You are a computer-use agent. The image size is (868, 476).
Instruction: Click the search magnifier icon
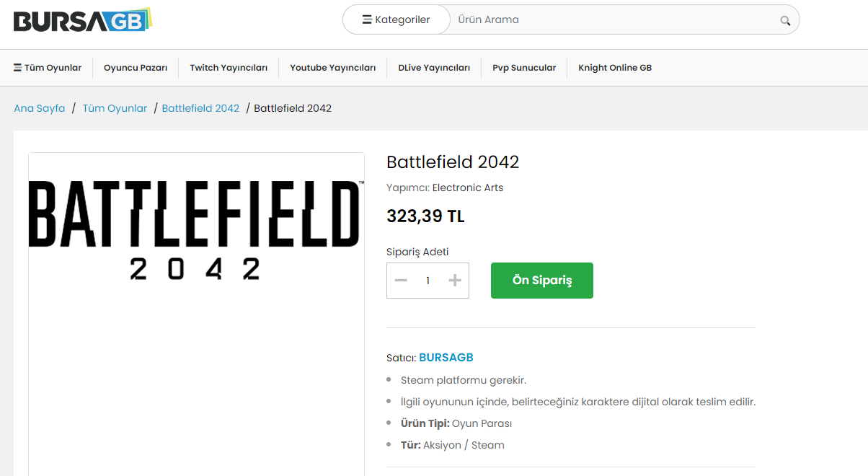point(785,20)
